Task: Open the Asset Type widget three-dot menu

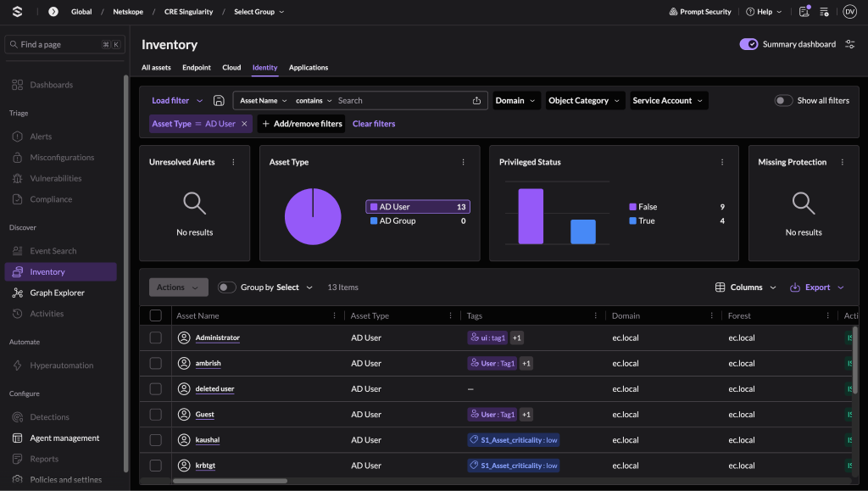Action: tap(464, 162)
